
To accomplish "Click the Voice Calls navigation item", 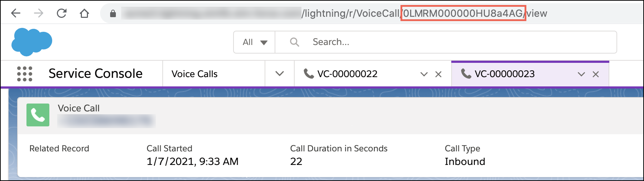I will tap(195, 74).
